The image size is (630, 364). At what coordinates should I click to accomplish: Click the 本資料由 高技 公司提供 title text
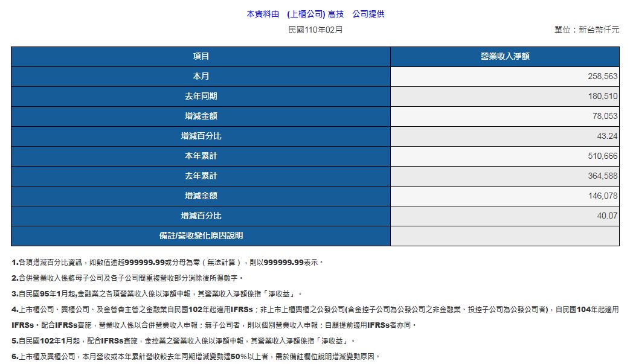coord(315,14)
